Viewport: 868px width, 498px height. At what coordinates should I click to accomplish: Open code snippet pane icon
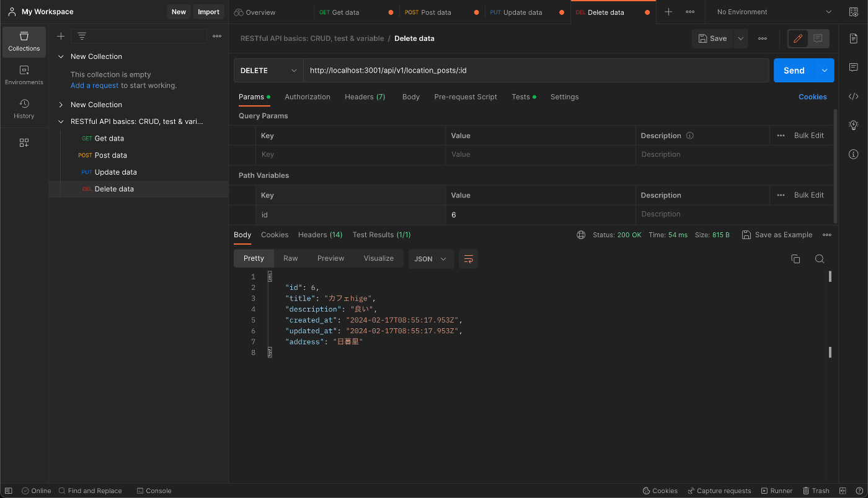point(854,96)
